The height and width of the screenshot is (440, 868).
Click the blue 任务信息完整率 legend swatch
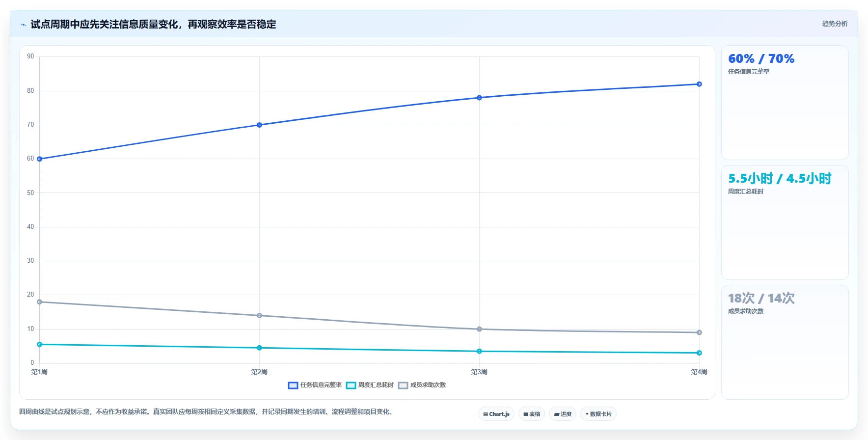[293, 385]
